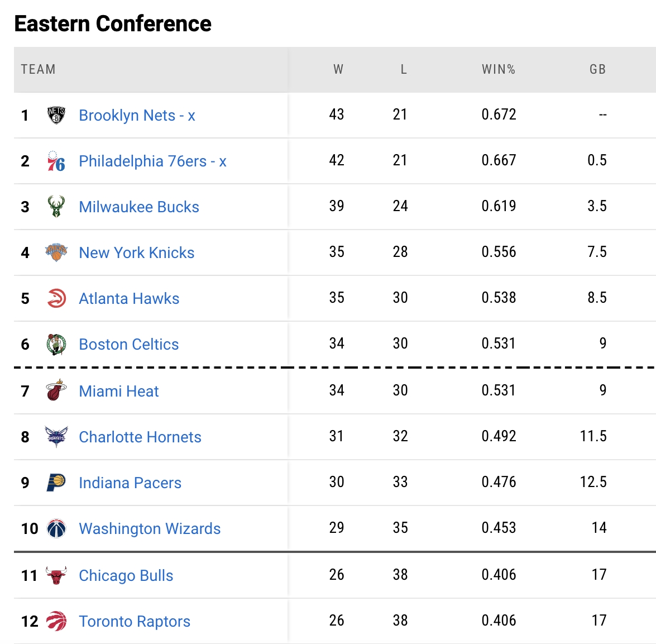Sort standings by W column header
Screen dimensions: 656x644
338,69
